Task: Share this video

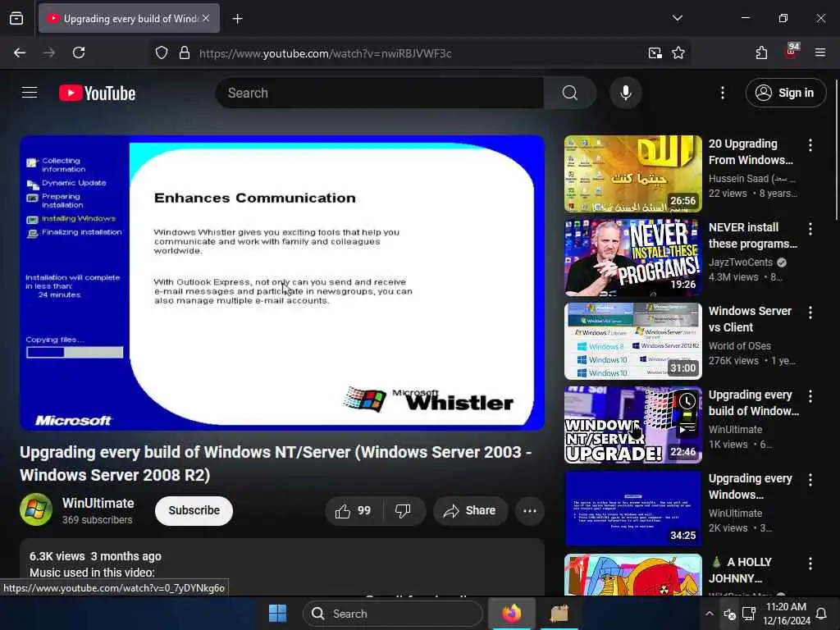Action: (x=470, y=510)
